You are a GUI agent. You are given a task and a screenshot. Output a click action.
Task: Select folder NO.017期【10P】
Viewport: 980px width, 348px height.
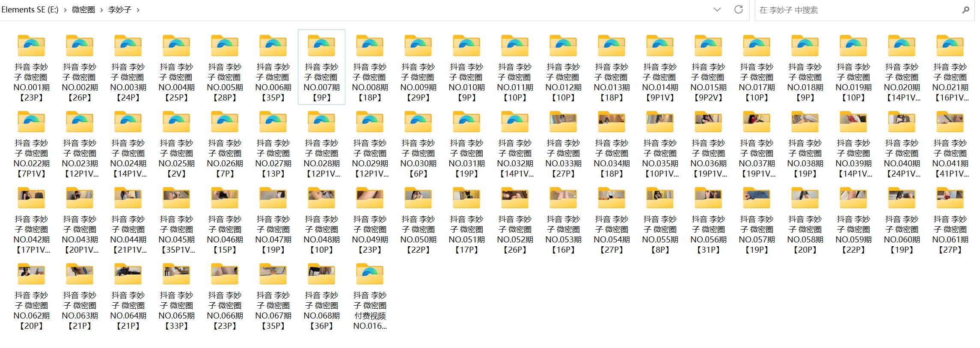pos(757,68)
